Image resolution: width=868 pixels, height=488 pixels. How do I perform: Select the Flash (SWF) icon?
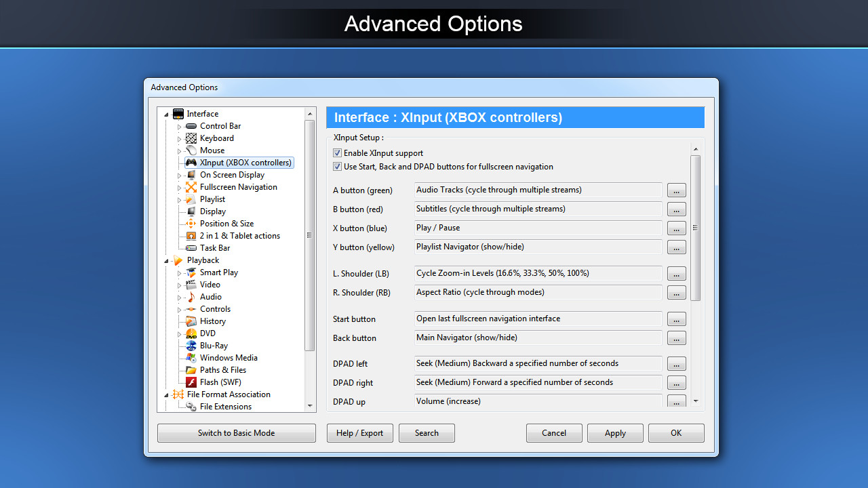tap(191, 382)
